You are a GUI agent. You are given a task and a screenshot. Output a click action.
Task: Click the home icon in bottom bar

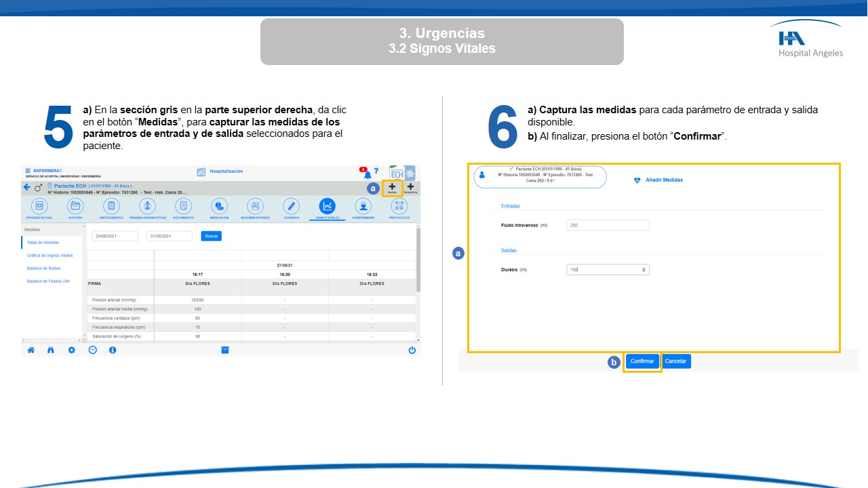tap(31, 350)
